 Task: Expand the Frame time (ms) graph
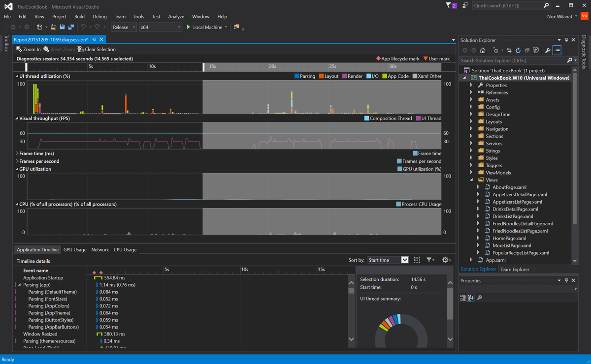(x=16, y=153)
